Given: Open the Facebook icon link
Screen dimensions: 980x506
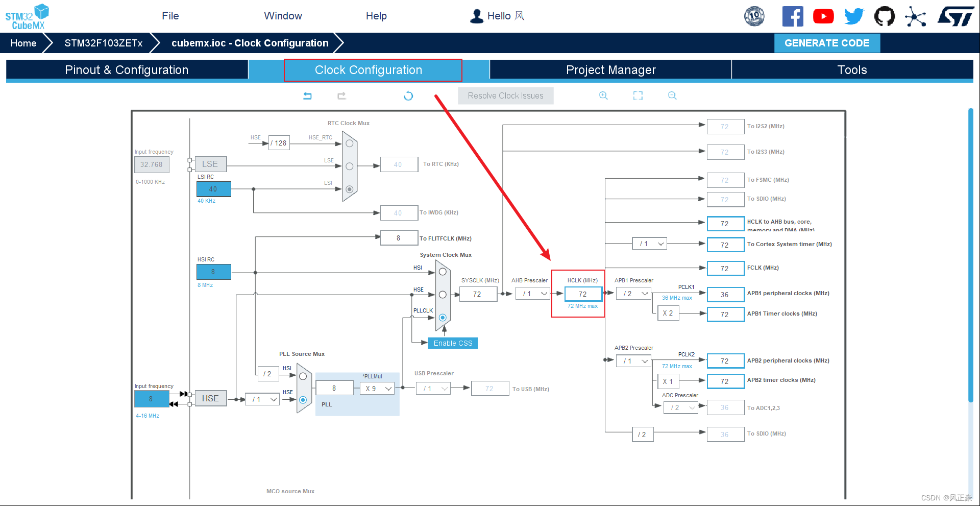Looking at the screenshot, I should click(x=793, y=16).
